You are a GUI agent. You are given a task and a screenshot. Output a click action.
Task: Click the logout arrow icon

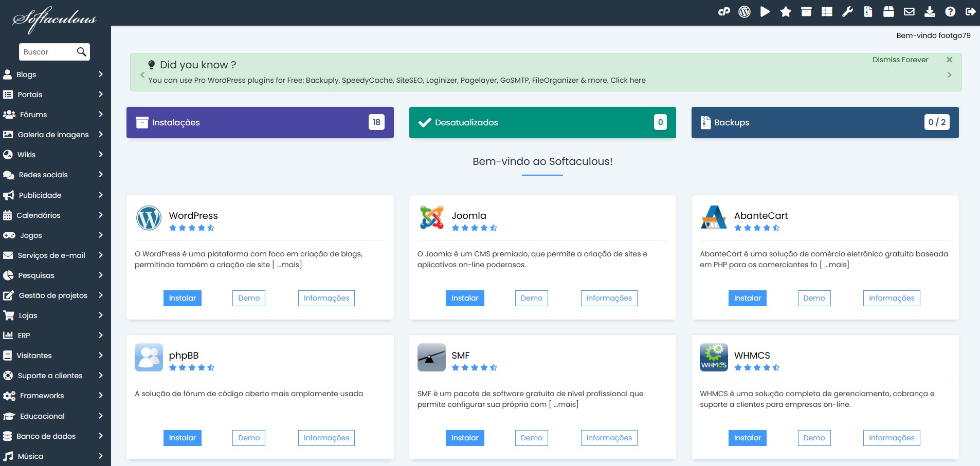[970, 11]
